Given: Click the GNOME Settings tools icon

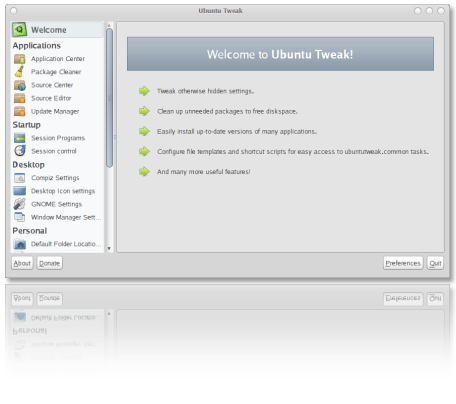Looking at the screenshot, I should [20, 204].
